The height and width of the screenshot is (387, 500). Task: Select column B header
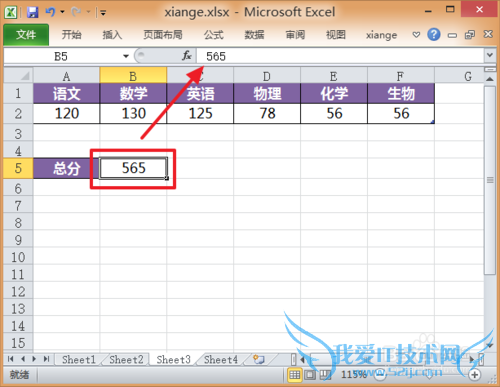[x=133, y=76]
